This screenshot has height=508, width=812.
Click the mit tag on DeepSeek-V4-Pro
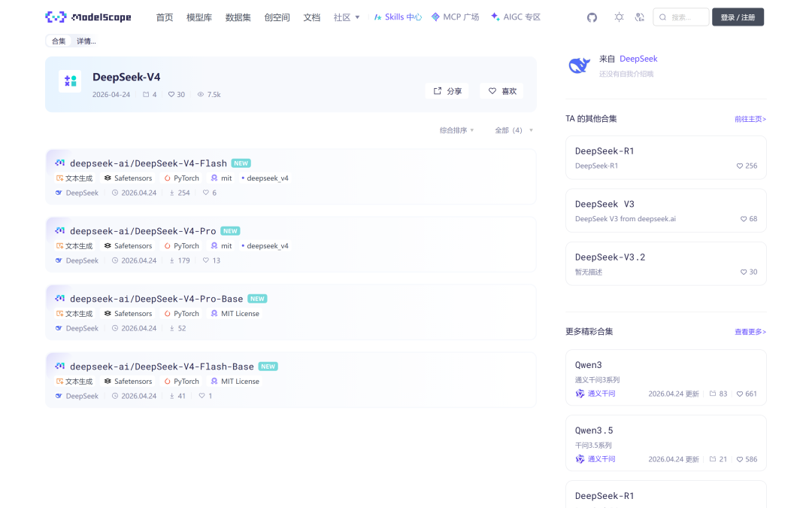(221, 245)
